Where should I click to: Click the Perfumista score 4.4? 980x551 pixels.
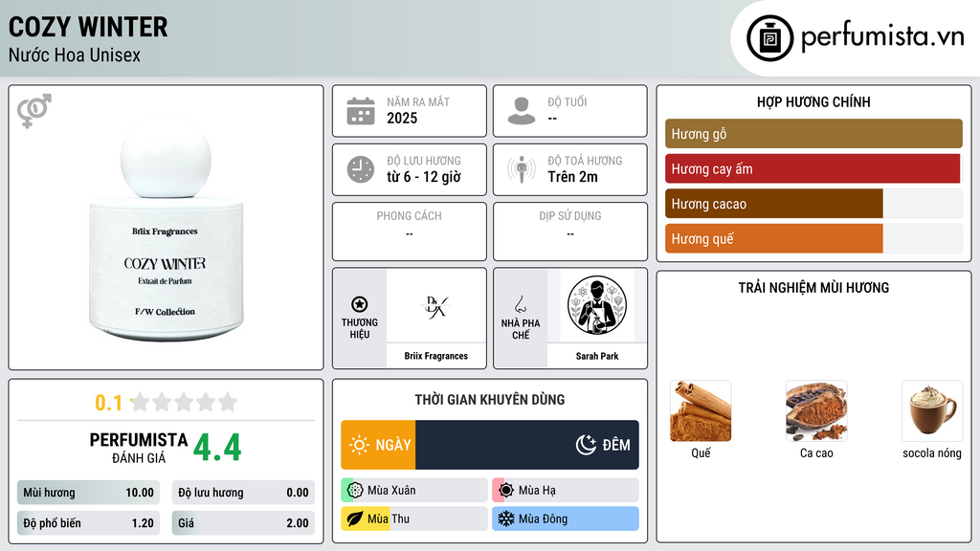point(217,448)
